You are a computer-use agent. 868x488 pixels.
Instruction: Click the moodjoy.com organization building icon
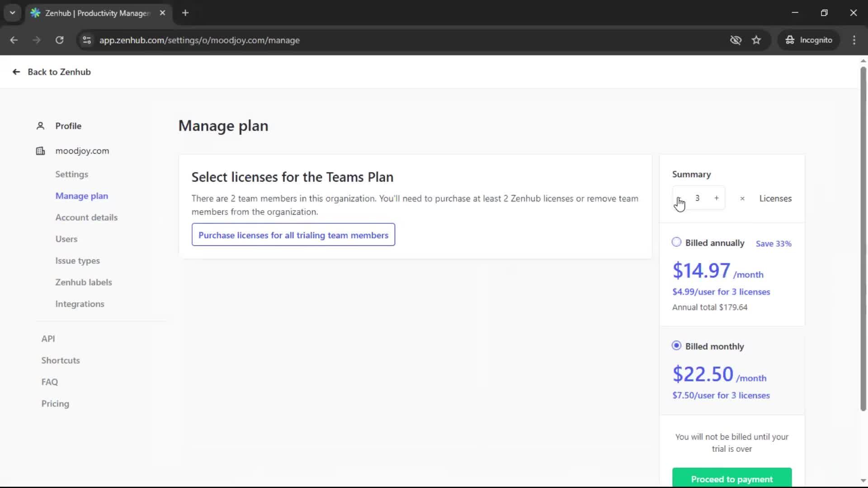(x=40, y=151)
